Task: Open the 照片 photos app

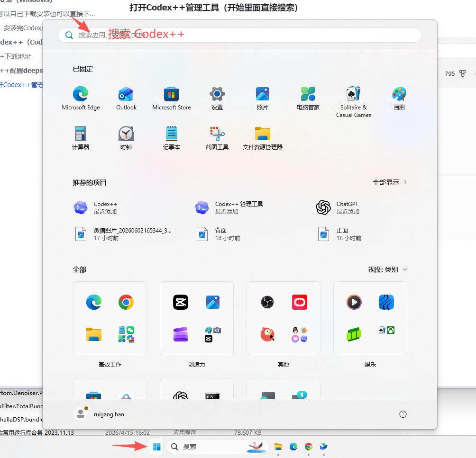Action: [x=263, y=98]
